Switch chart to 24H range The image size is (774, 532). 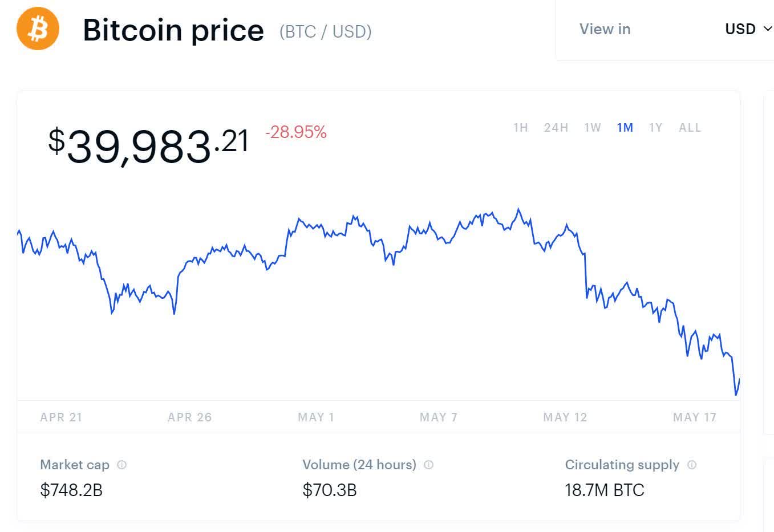[556, 128]
